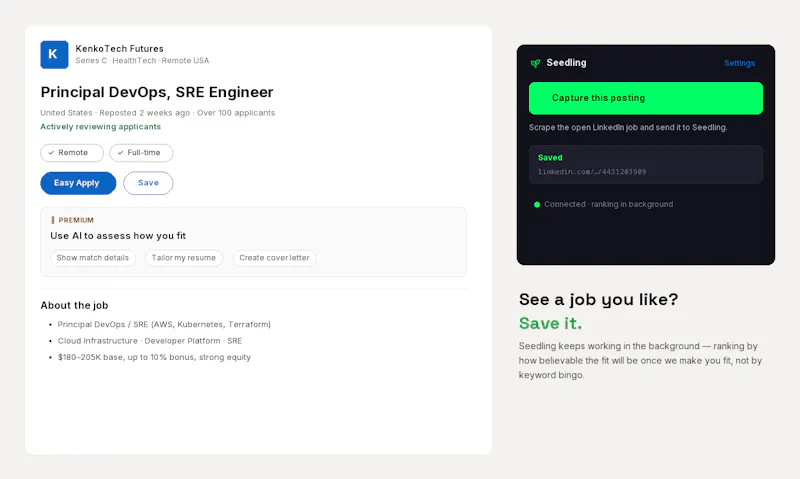
Task: Click the green 'Save it.' heading
Action: click(x=550, y=323)
